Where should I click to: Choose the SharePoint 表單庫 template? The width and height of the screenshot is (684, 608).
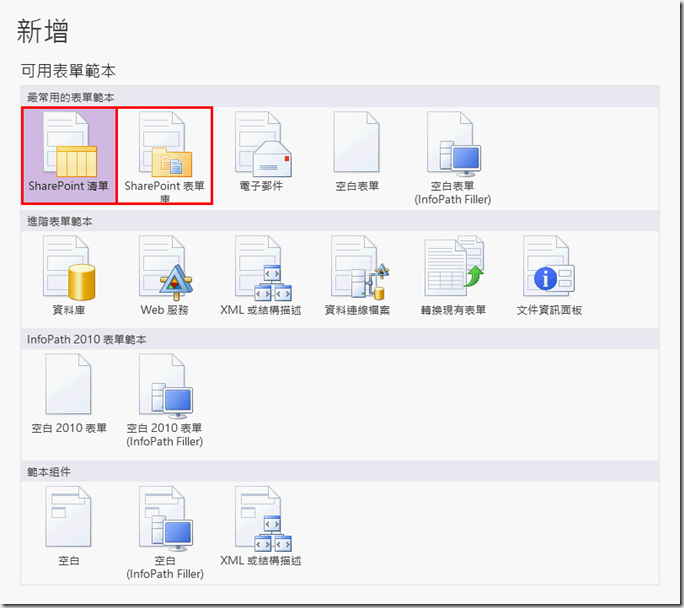pos(165,148)
